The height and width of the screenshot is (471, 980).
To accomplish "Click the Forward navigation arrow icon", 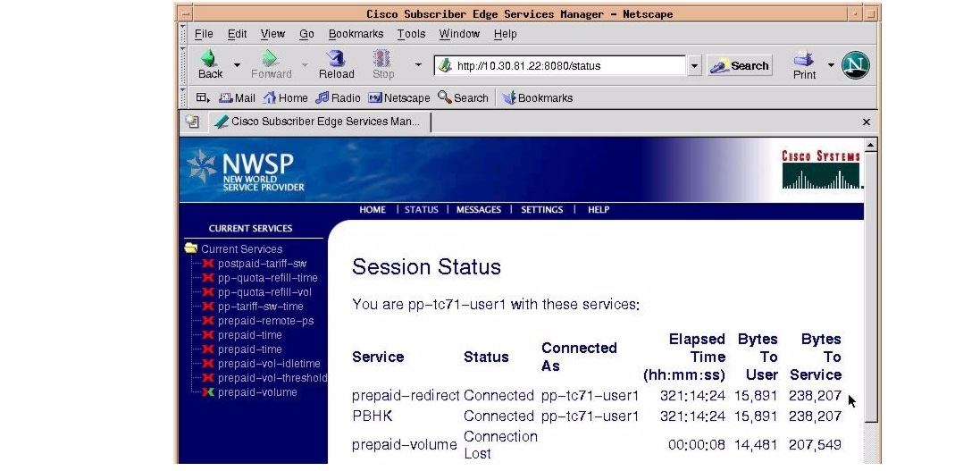I will coord(270,58).
